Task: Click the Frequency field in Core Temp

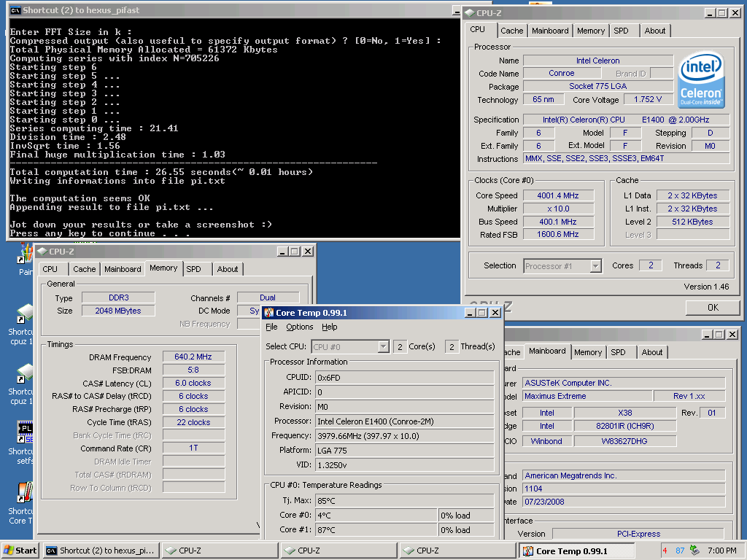Action: (x=404, y=436)
